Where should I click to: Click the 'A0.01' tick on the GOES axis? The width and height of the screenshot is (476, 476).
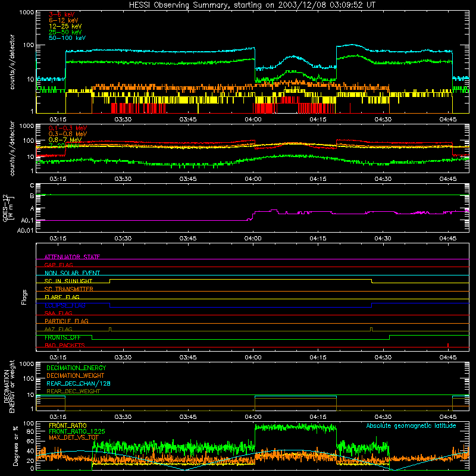(25, 230)
